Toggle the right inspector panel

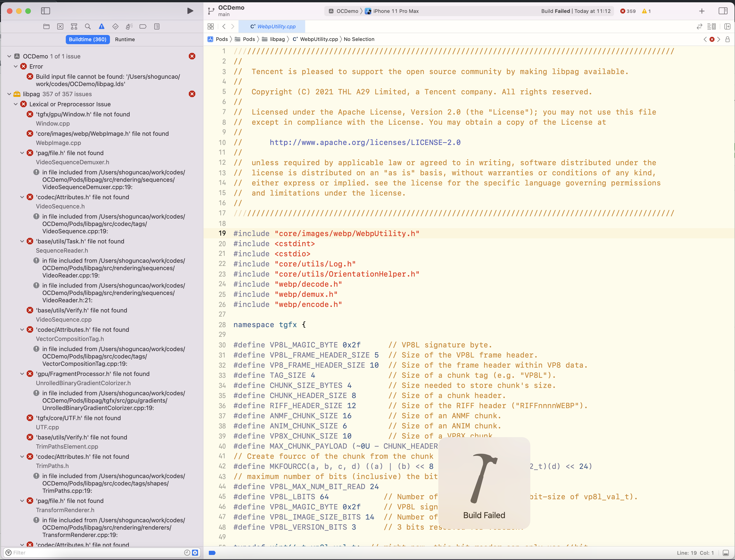click(x=723, y=11)
